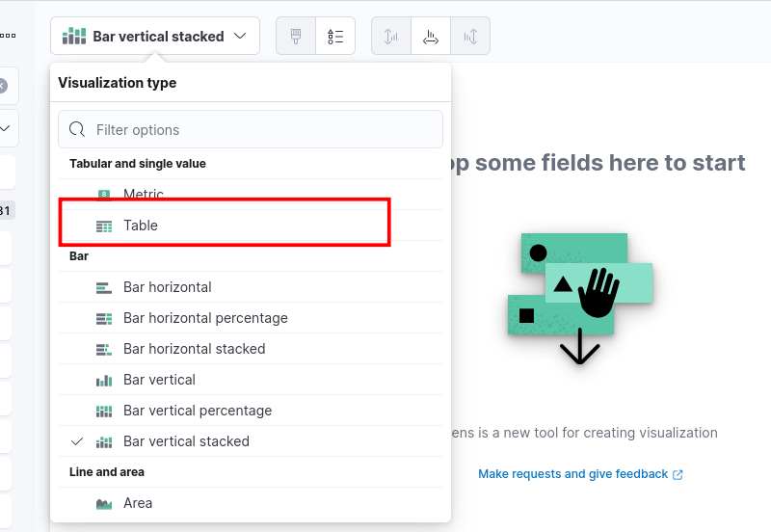Viewport: 771px width, 532px height.
Task: Select checked Bar vertical stacked option
Action: coord(186,441)
